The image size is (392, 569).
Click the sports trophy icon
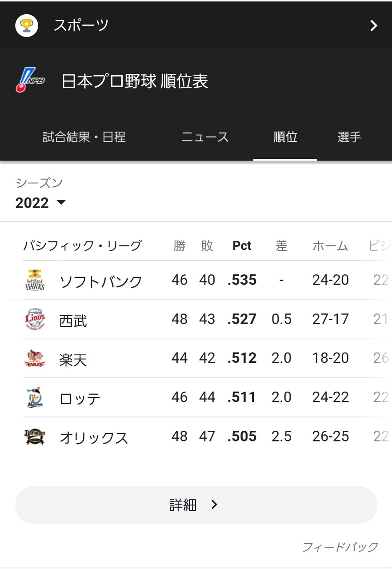tap(27, 25)
